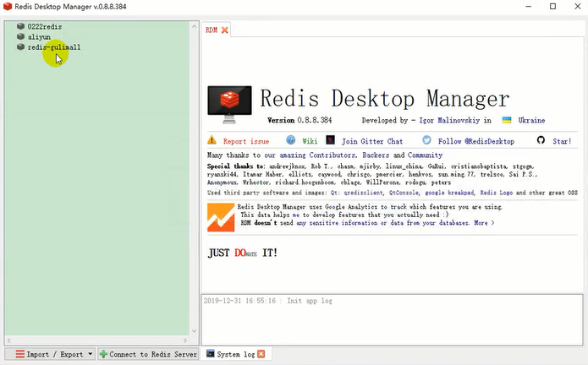Click the Gitter chat icon
This screenshot has height=365, width=588.
click(330, 140)
